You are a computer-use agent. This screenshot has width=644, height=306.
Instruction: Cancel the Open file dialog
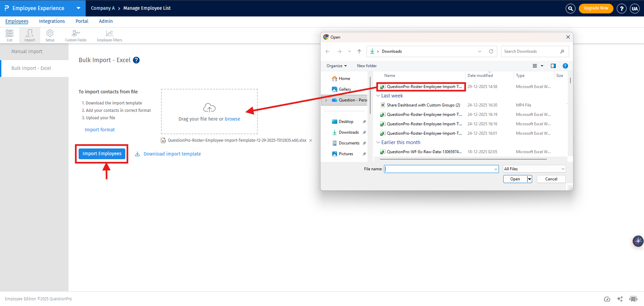tap(551, 179)
